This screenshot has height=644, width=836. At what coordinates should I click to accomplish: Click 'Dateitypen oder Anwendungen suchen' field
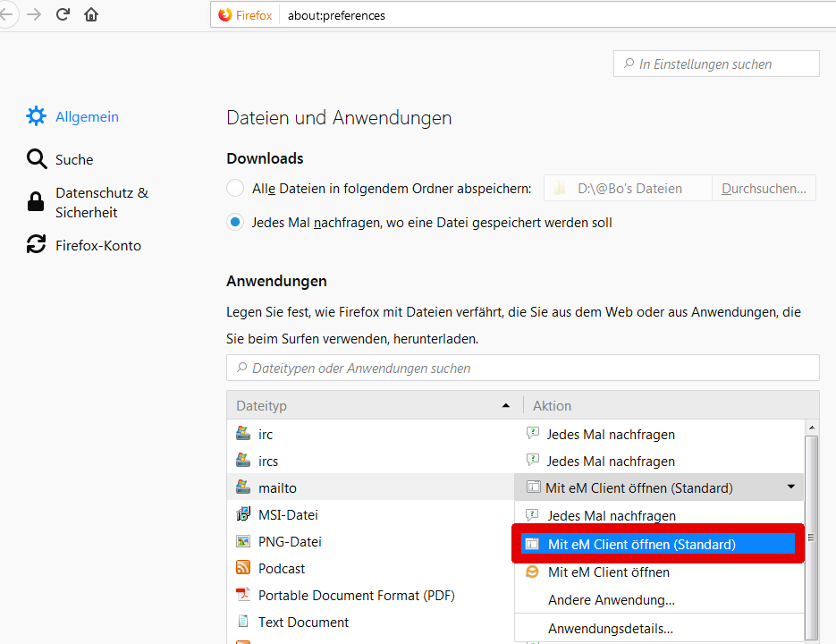[x=522, y=368]
